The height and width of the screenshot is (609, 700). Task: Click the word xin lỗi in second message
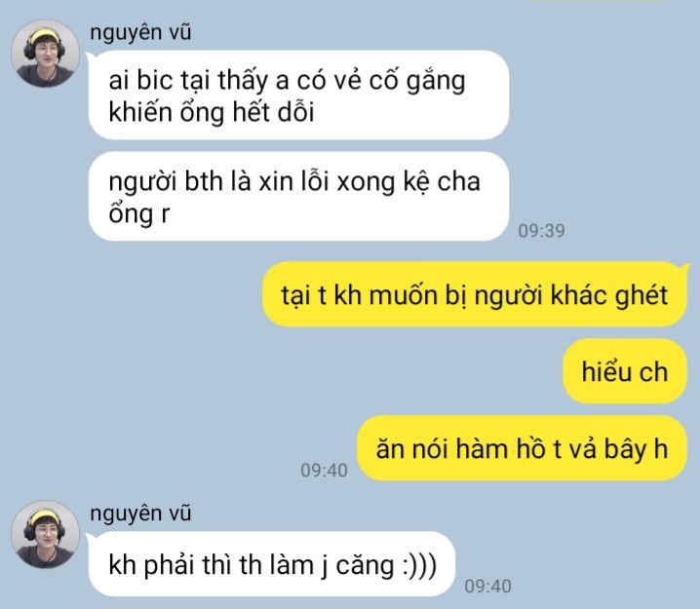[x=294, y=182]
